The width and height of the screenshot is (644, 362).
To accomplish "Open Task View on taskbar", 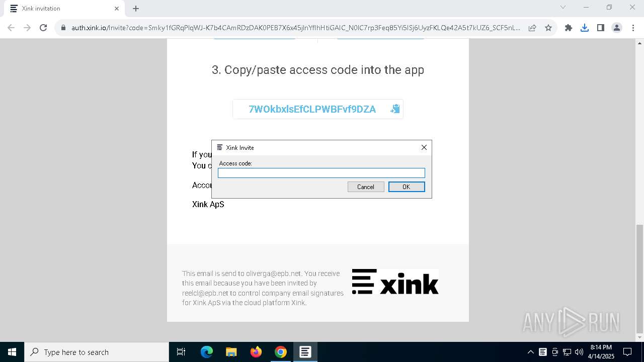I will (181, 352).
